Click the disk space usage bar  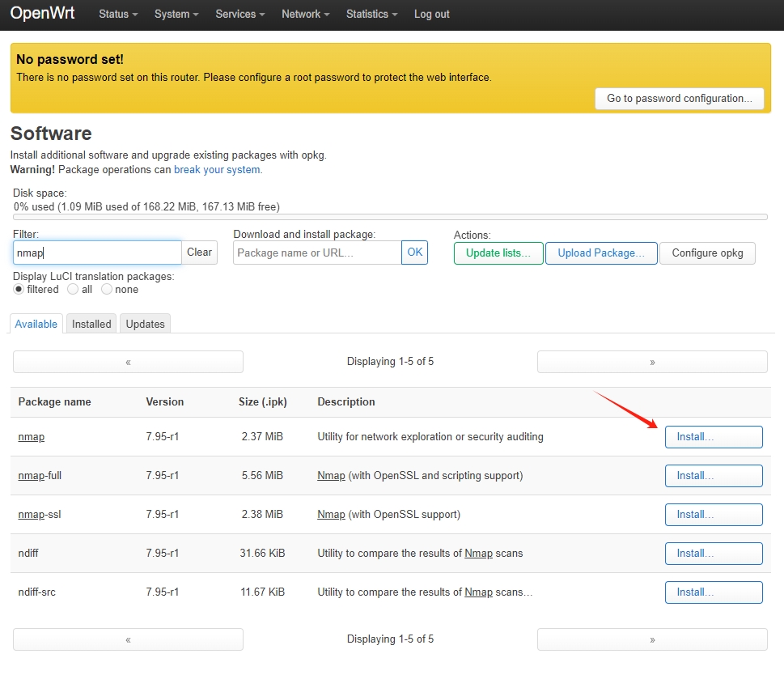tap(390, 217)
